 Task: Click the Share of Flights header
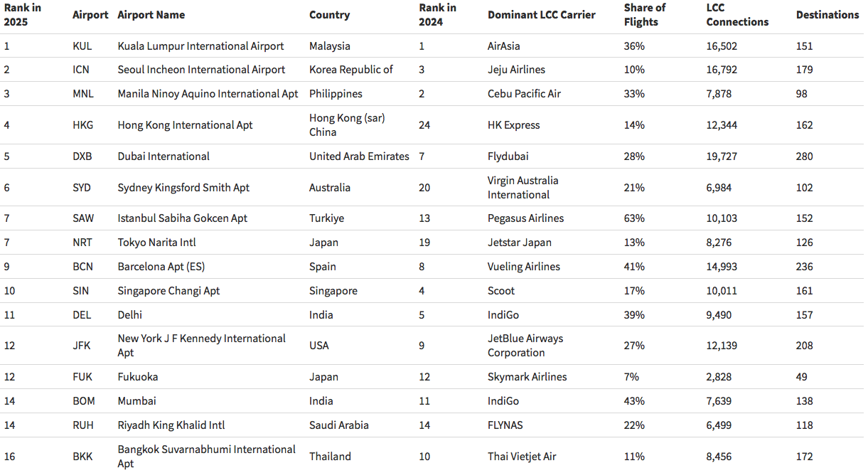644,15
